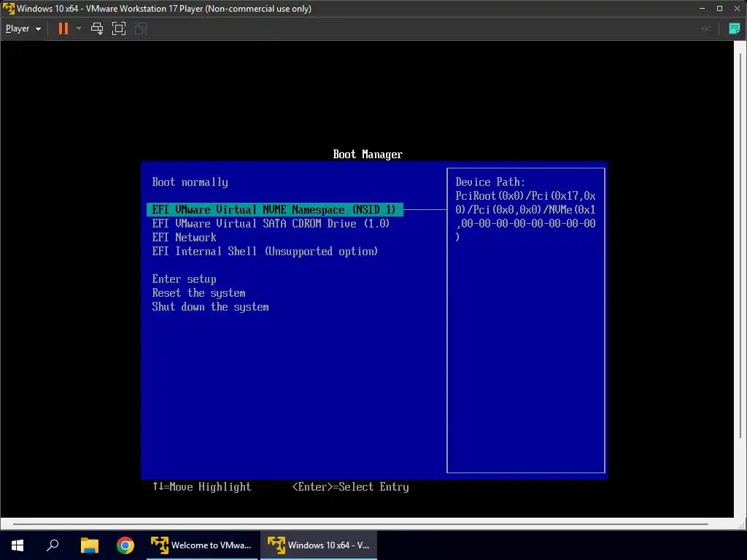
Task: Click the greyed-out double-arrow icon in the toolbar
Action: pos(706,28)
